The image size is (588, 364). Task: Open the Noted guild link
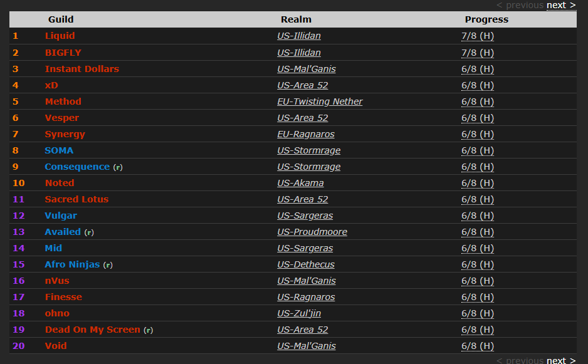(x=60, y=183)
